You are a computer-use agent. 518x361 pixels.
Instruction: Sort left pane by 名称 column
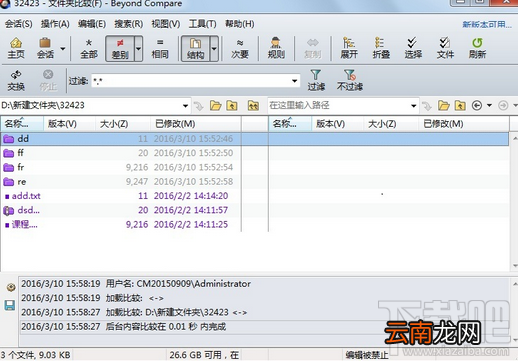22,124
